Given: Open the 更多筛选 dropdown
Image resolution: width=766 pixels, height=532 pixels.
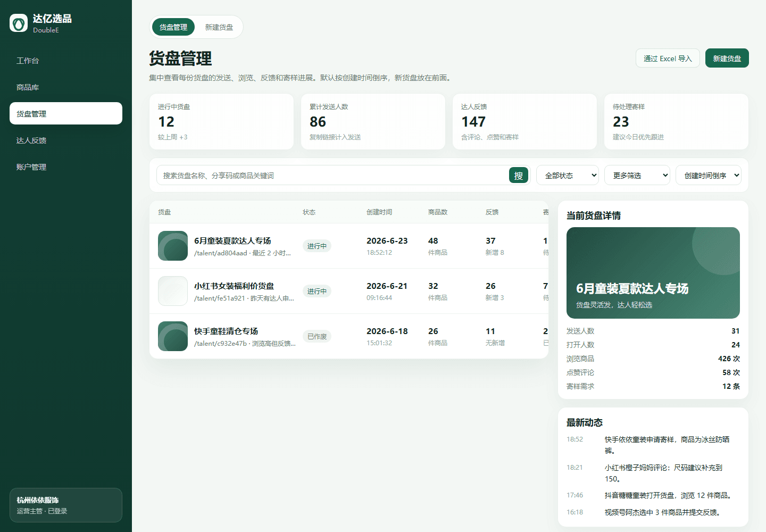Looking at the screenshot, I should pos(637,175).
